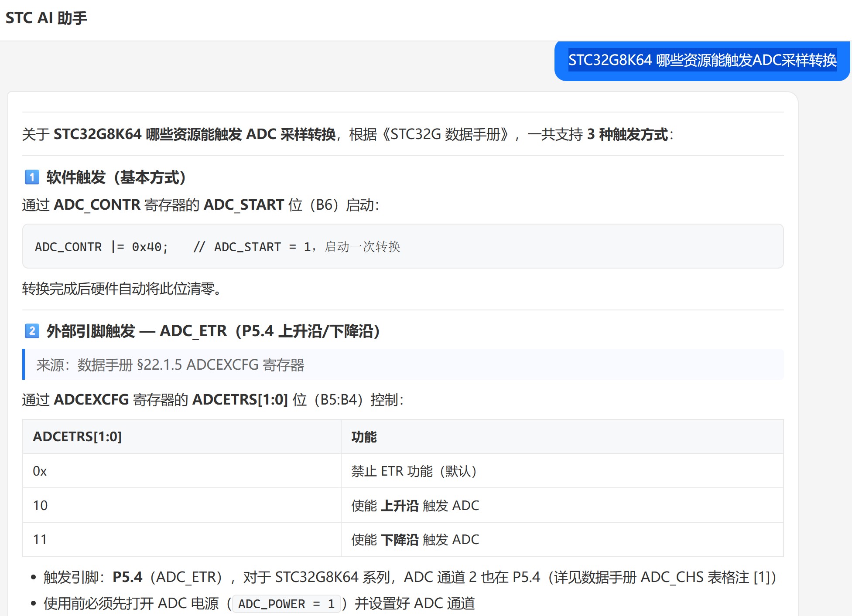Click the STC AI 助手 title
The width and height of the screenshot is (852, 616).
(x=46, y=18)
